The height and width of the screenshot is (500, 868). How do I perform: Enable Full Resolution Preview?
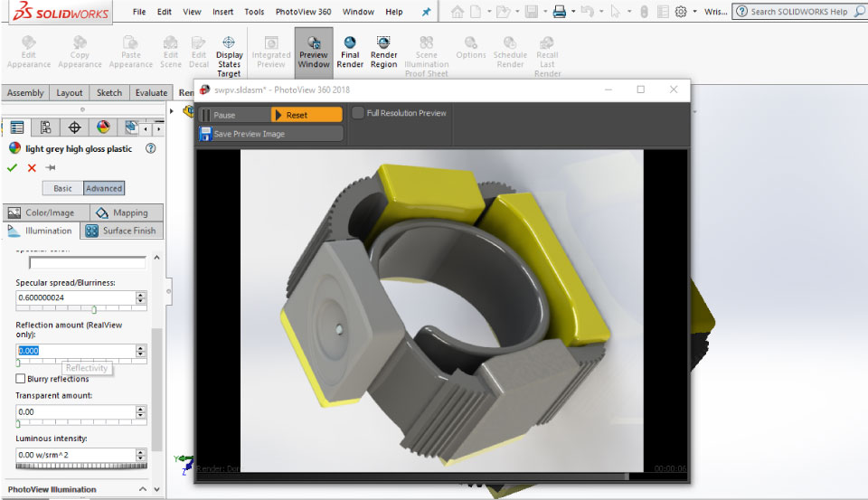tap(358, 113)
